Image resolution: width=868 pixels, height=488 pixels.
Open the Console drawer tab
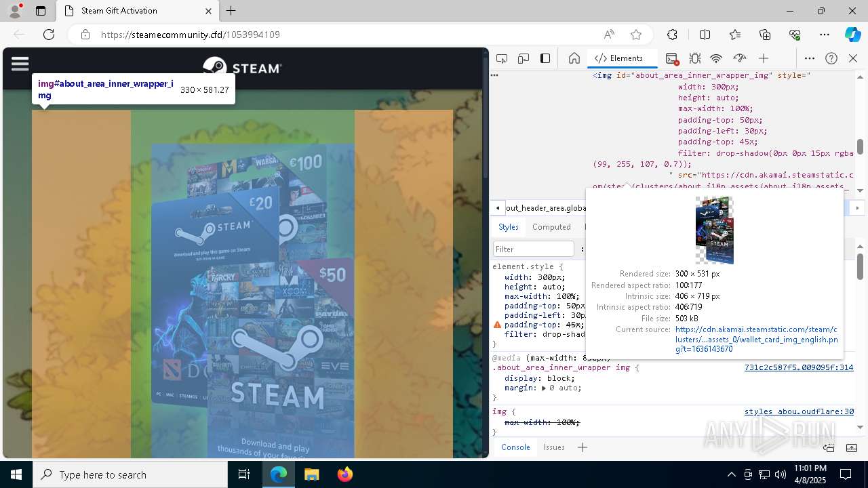click(515, 447)
